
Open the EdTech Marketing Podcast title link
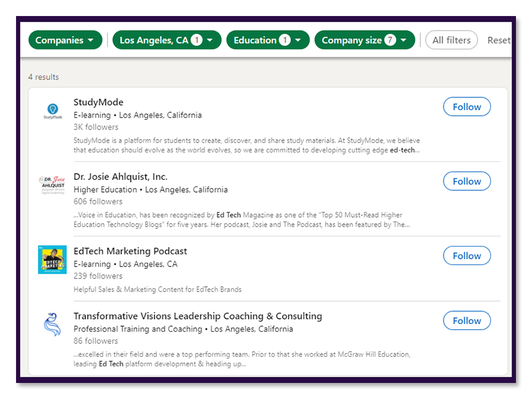(x=130, y=251)
